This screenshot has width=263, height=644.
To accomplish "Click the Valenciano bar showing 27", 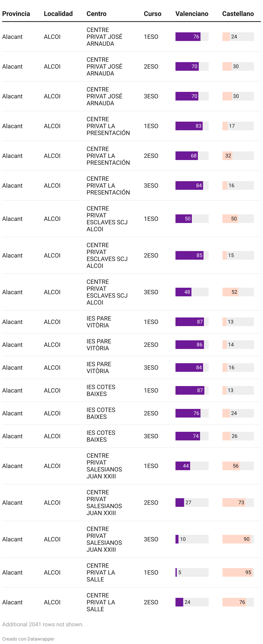I will [180, 503].
